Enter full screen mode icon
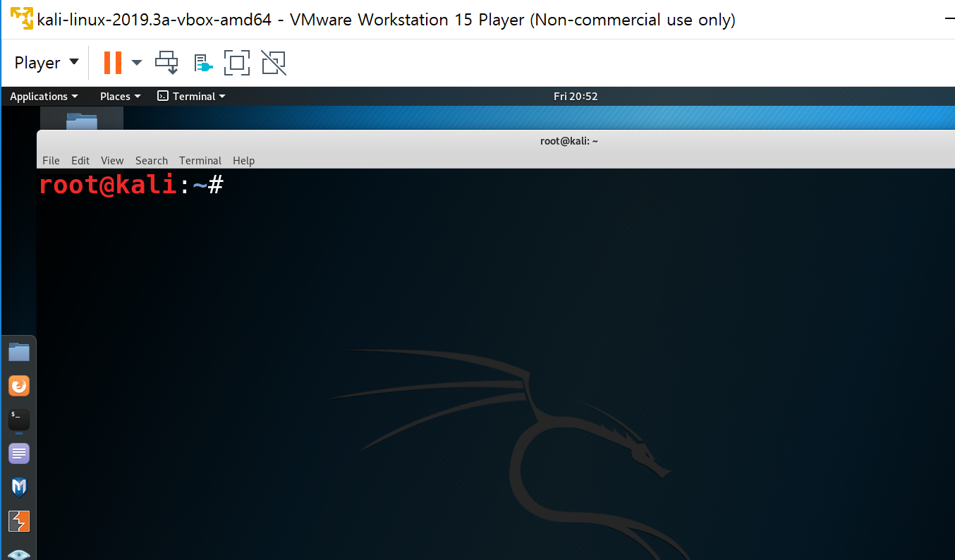 237,63
